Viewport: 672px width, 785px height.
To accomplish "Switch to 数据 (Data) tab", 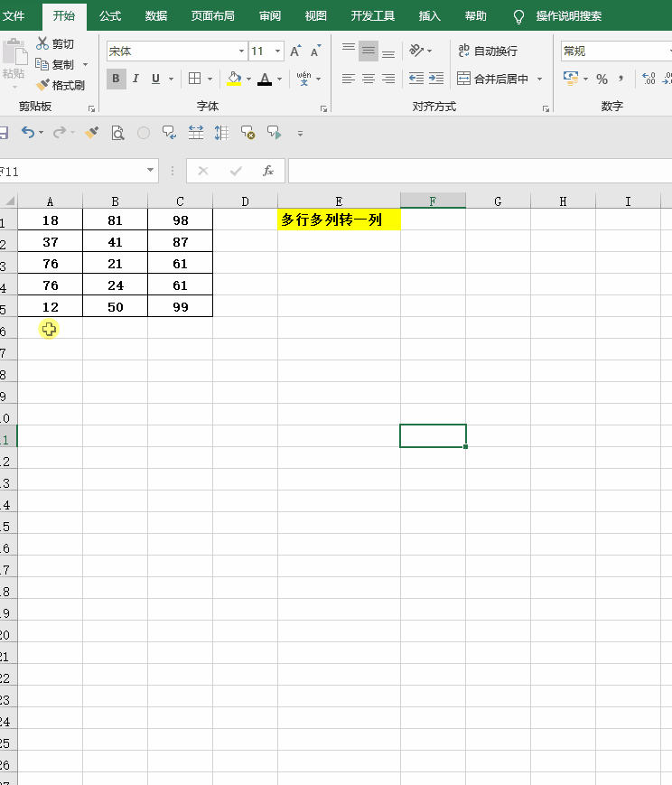I will pos(156,16).
